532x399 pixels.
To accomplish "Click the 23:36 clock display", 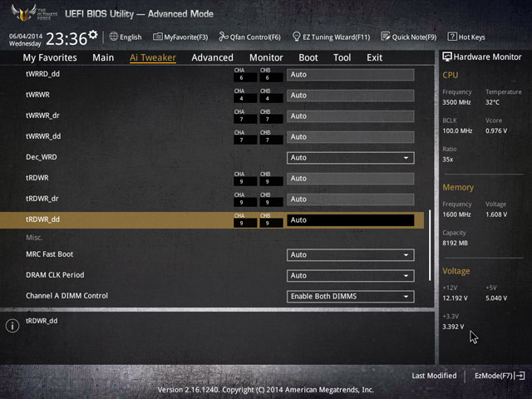I will [66, 38].
